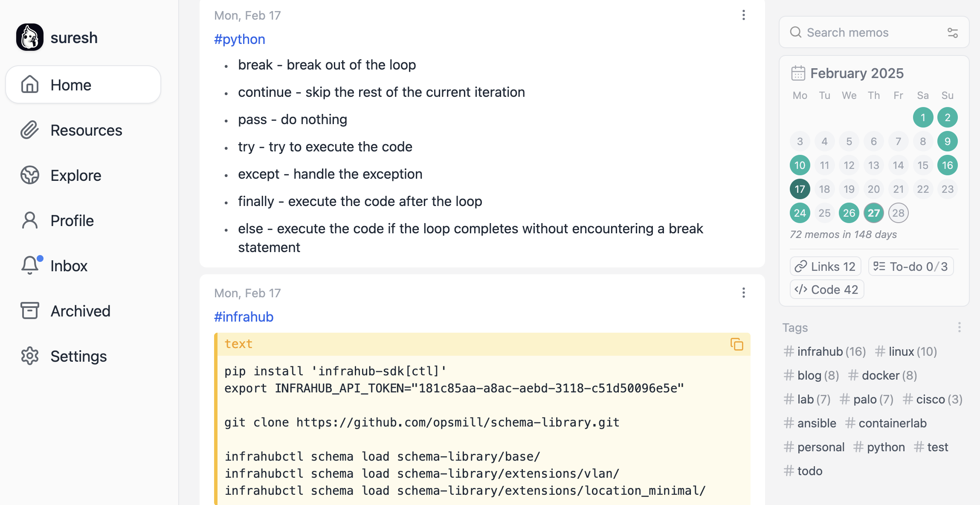
Task: Toggle the To-do 0/3 filter
Action: pos(910,267)
